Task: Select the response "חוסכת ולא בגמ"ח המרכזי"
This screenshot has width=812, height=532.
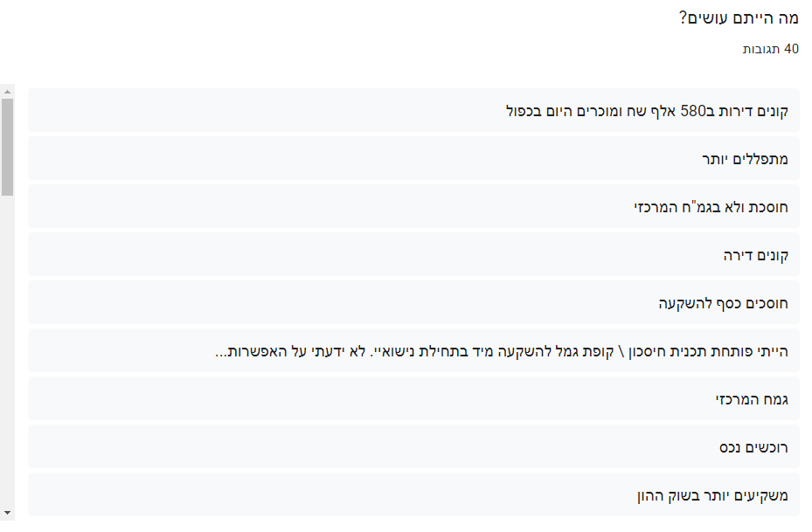Action: [711, 207]
